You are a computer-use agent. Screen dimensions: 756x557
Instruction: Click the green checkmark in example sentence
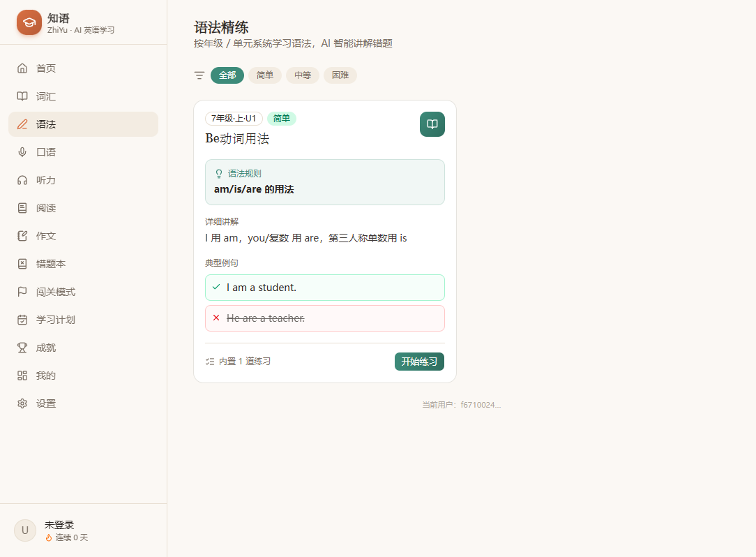point(216,287)
